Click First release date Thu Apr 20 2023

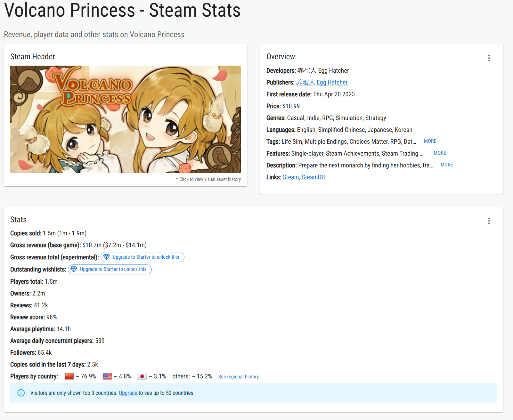311,94
